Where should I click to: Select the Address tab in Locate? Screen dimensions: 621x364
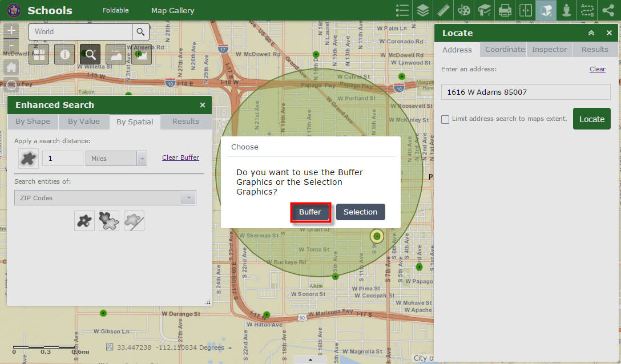(457, 50)
